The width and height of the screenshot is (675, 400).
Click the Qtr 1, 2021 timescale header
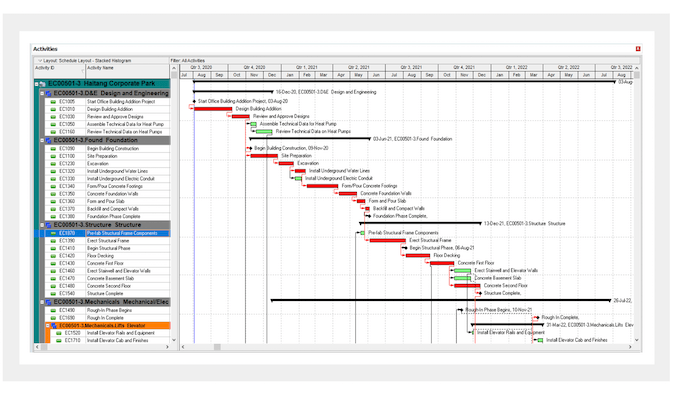point(304,66)
